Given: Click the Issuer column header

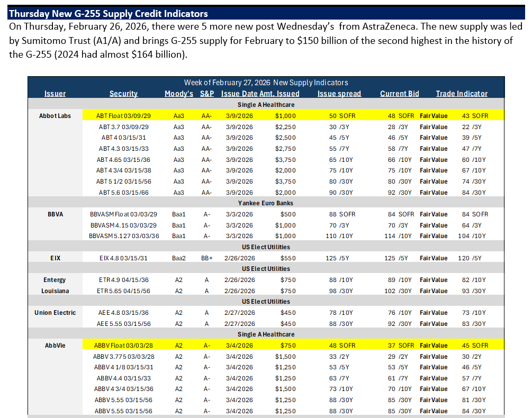Looking at the screenshot, I should (55, 94).
